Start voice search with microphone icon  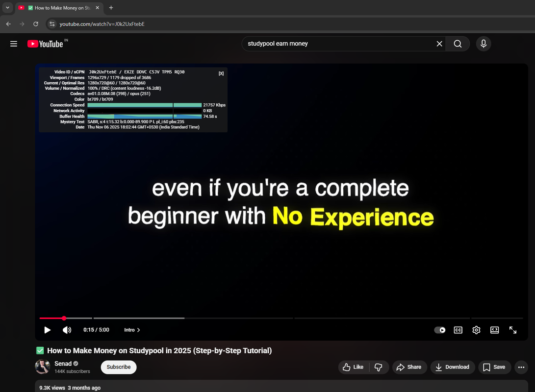[x=484, y=44]
